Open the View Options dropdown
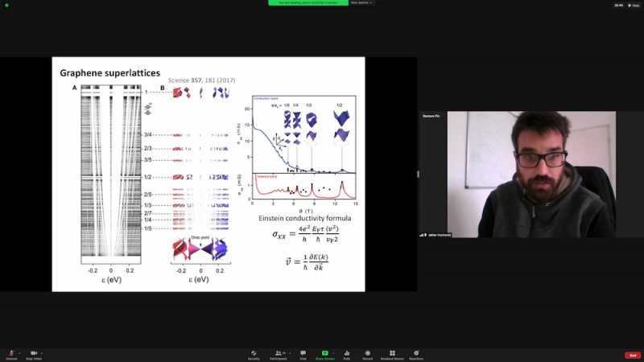This screenshot has height=362, width=644. 362,3
